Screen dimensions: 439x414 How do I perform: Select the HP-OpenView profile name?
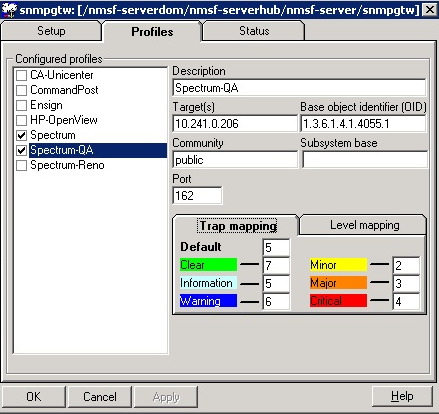(64, 120)
